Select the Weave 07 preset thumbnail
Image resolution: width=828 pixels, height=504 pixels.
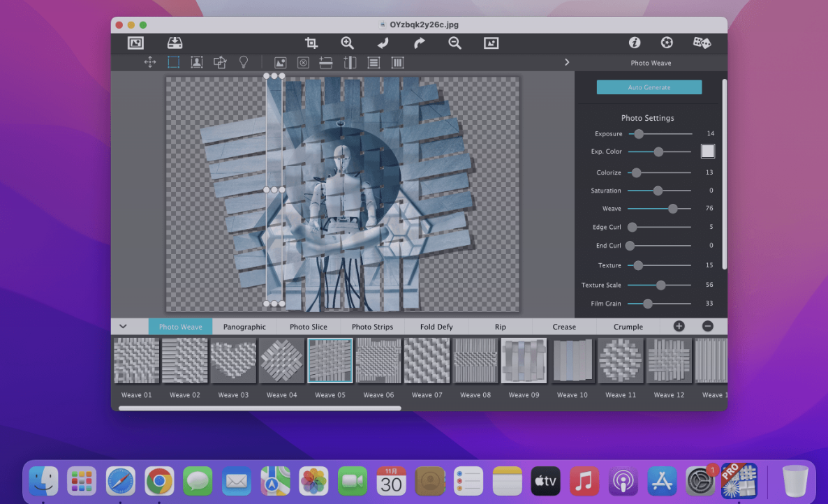point(427,360)
